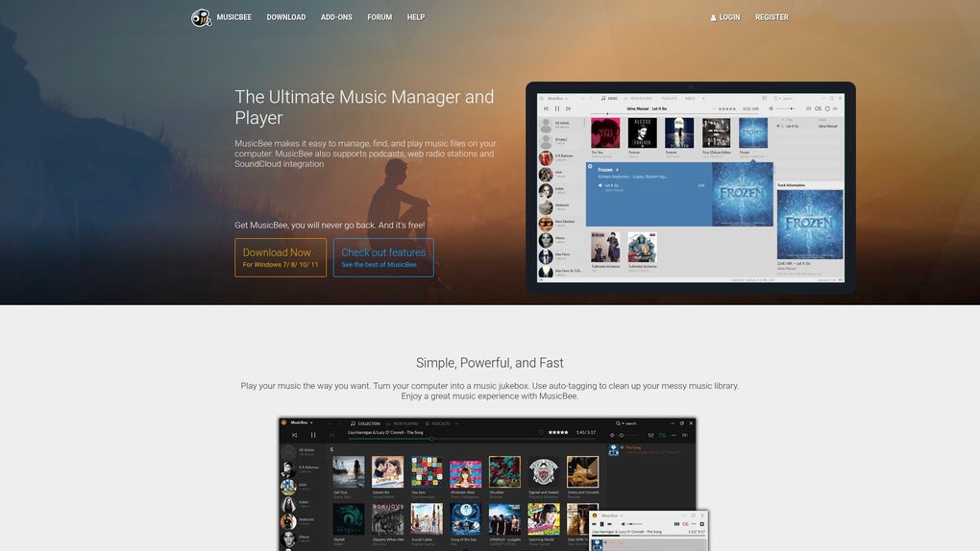Select the Signed and Sealed album cover
Image resolution: width=980 pixels, height=551 pixels.
pyautogui.click(x=543, y=471)
